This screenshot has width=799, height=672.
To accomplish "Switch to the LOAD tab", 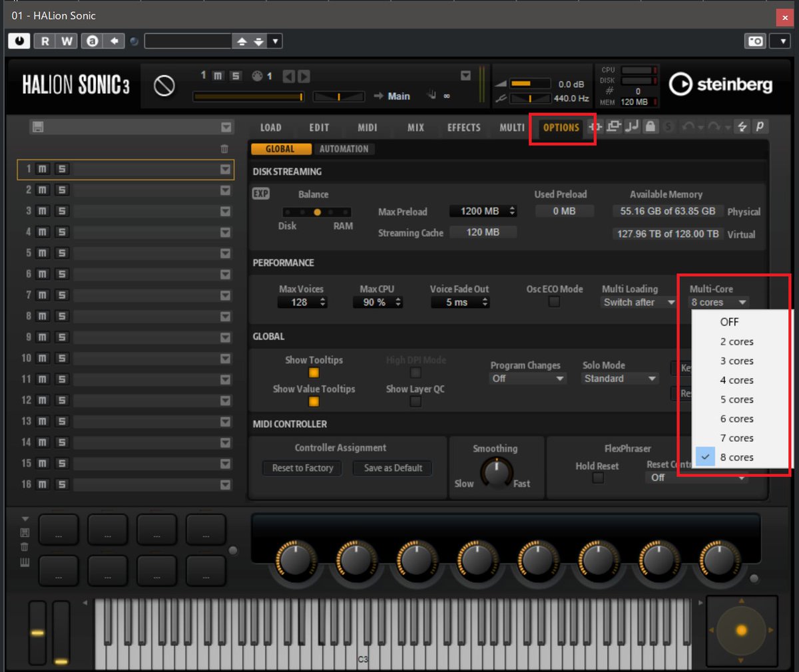I will pyautogui.click(x=270, y=127).
